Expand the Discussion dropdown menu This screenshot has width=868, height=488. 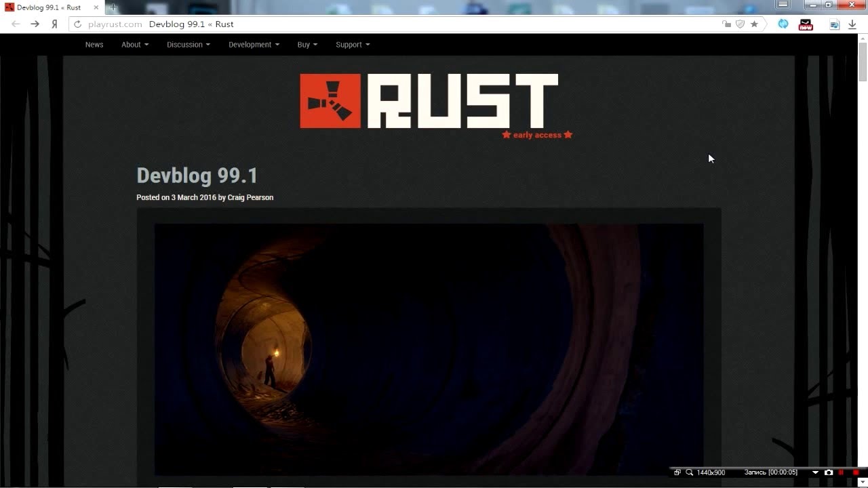point(189,45)
